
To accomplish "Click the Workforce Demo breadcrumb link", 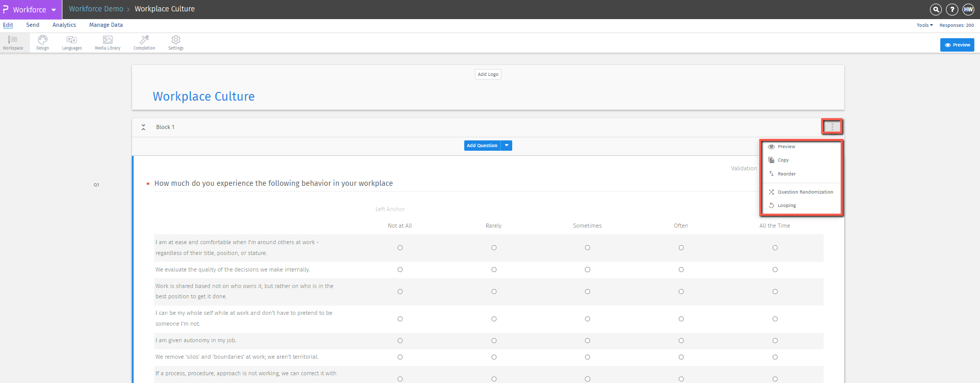I will 96,9.
